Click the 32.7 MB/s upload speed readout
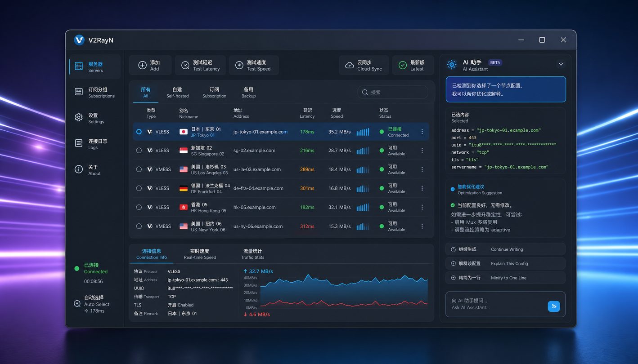Image resolution: width=638 pixels, height=364 pixels. pos(258,271)
